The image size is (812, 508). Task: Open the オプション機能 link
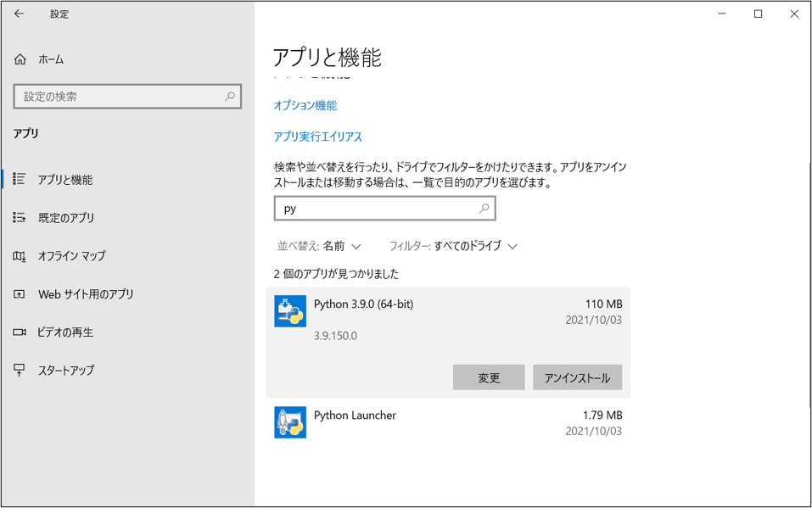point(305,105)
